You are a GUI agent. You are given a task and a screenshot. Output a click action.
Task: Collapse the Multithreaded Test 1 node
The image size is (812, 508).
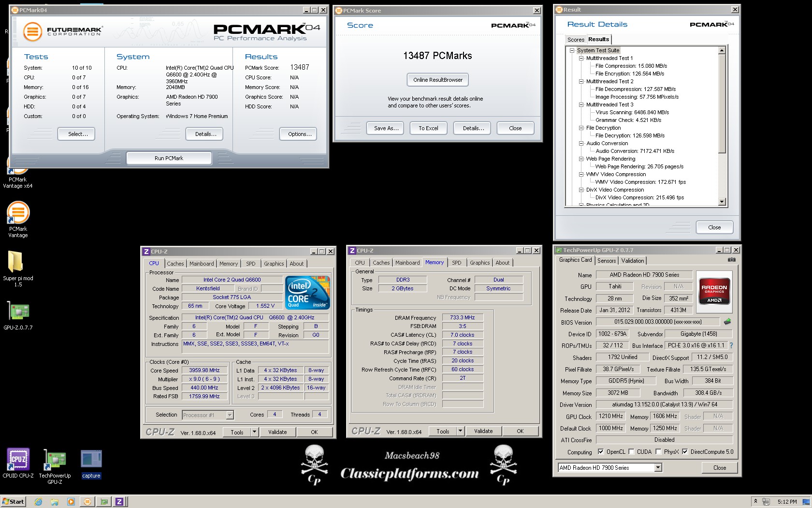coord(581,58)
